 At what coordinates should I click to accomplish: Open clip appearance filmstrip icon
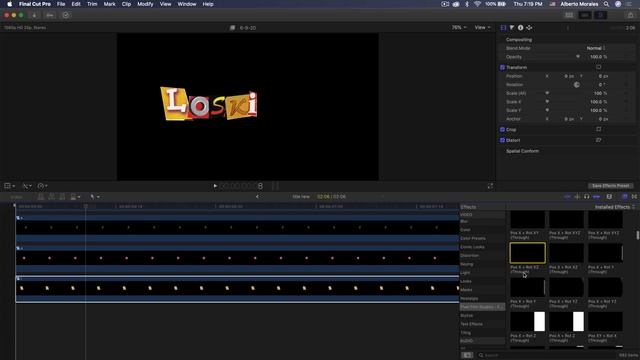click(609, 197)
